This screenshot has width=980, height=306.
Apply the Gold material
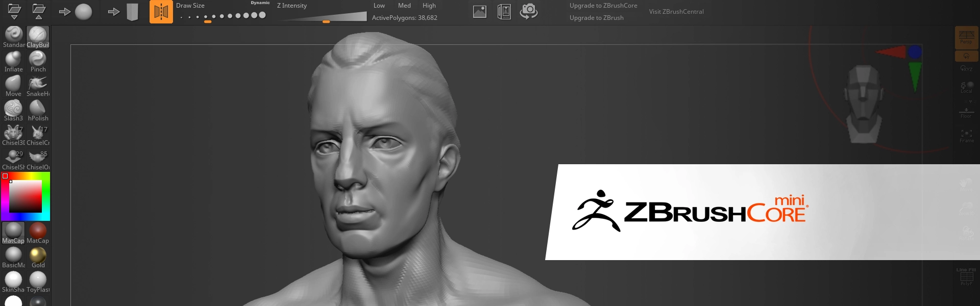click(x=38, y=257)
